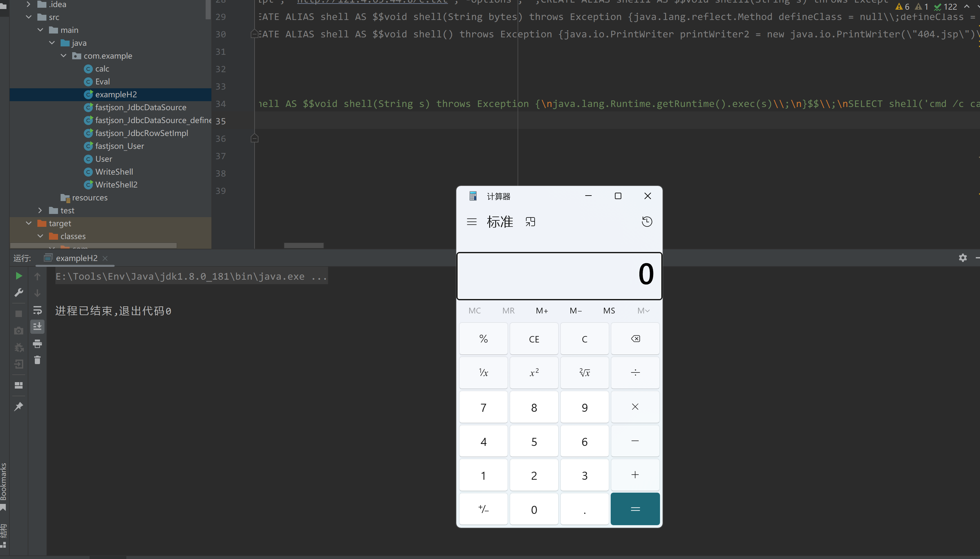The width and height of the screenshot is (980, 559).
Task: Click the green Run button in console
Action: [18, 276]
